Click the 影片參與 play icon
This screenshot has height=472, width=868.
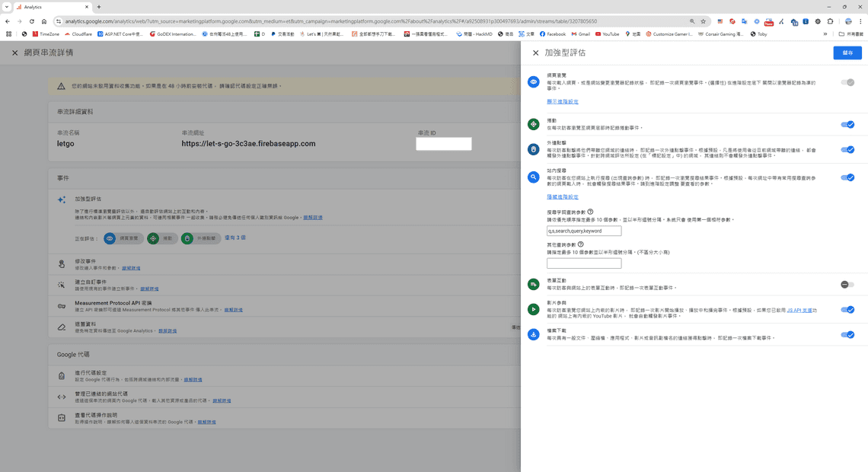[533, 310]
